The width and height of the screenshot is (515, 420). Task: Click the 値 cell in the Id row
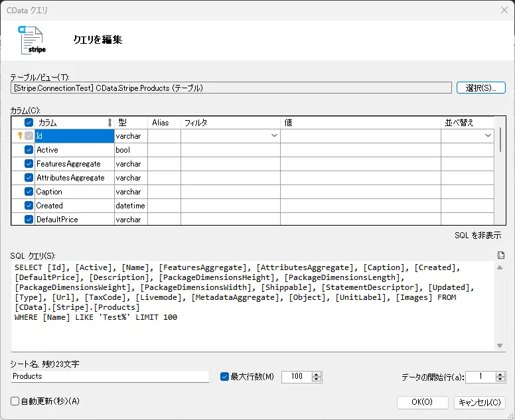(360, 135)
